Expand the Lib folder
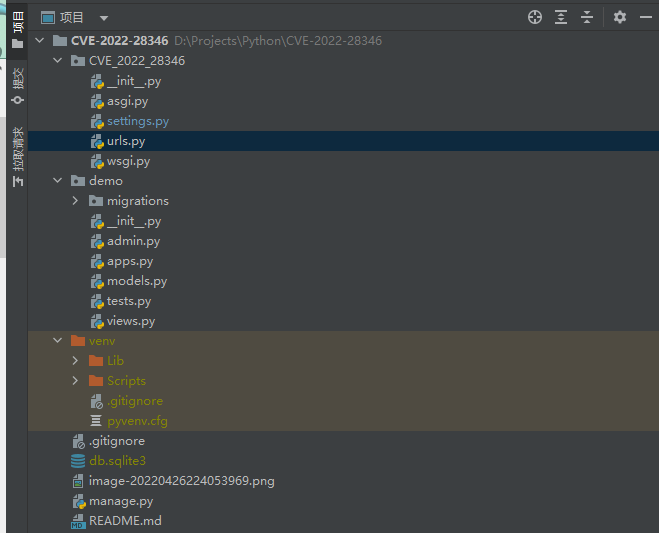659x533 pixels. click(x=75, y=361)
